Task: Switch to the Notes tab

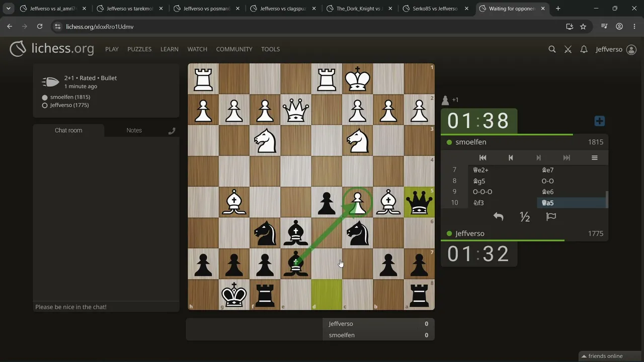Action: (134, 130)
